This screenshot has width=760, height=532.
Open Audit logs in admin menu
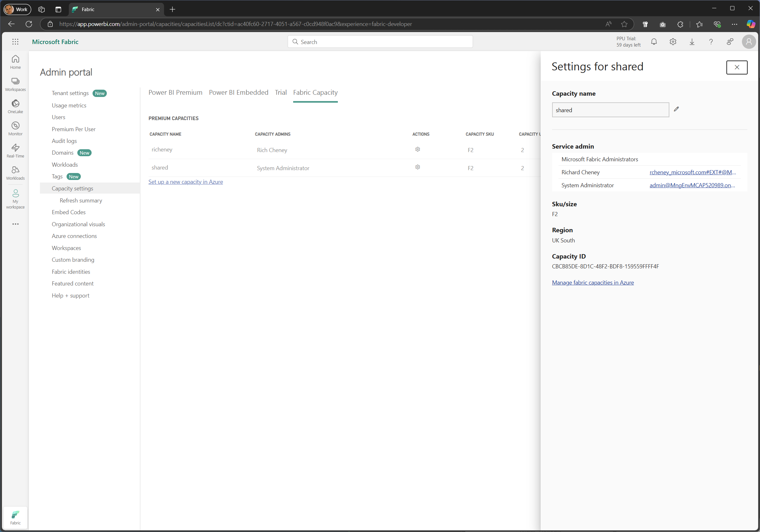coord(64,141)
